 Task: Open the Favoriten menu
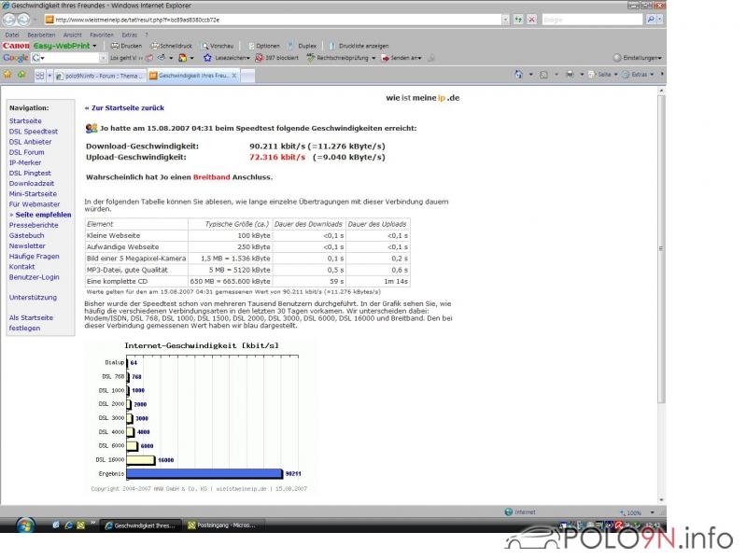point(102,35)
